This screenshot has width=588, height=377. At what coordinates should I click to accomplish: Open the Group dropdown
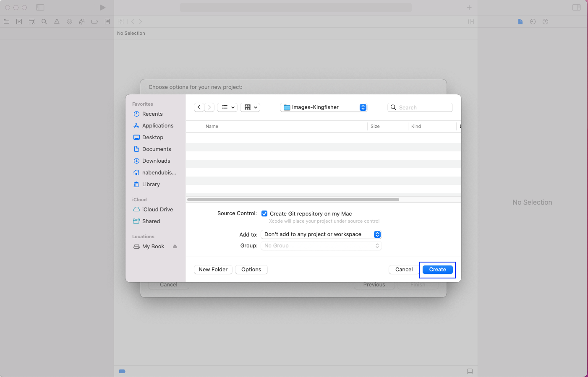tap(321, 246)
